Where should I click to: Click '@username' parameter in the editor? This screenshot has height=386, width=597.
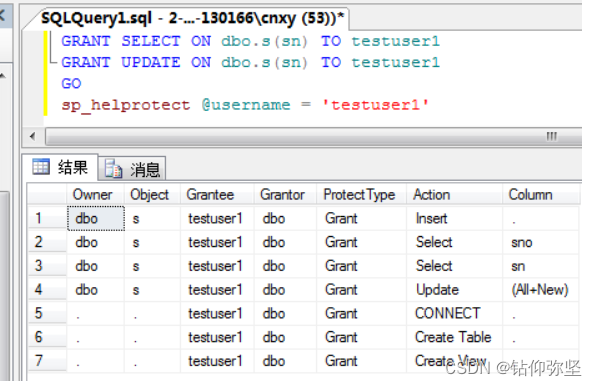pyautogui.click(x=246, y=105)
